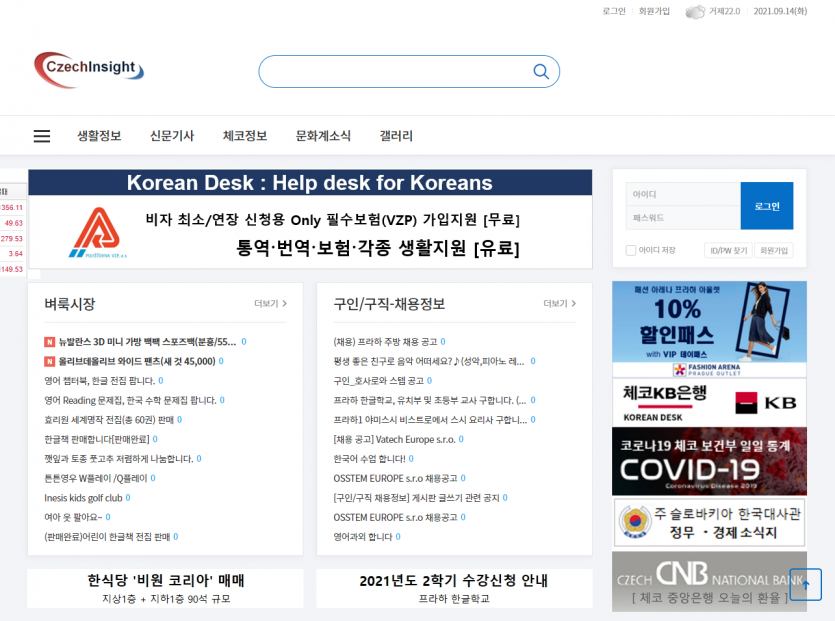Click the weather cloud icon in header
Image resolution: width=835 pixels, height=621 pixels.
(x=695, y=12)
